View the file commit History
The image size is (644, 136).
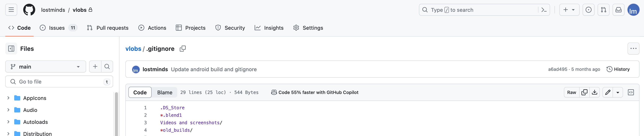point(618,69)
